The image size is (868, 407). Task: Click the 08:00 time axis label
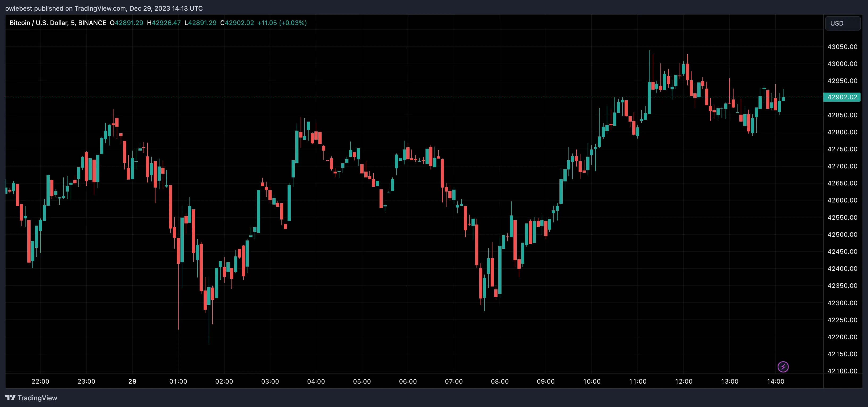pos(500,381)
